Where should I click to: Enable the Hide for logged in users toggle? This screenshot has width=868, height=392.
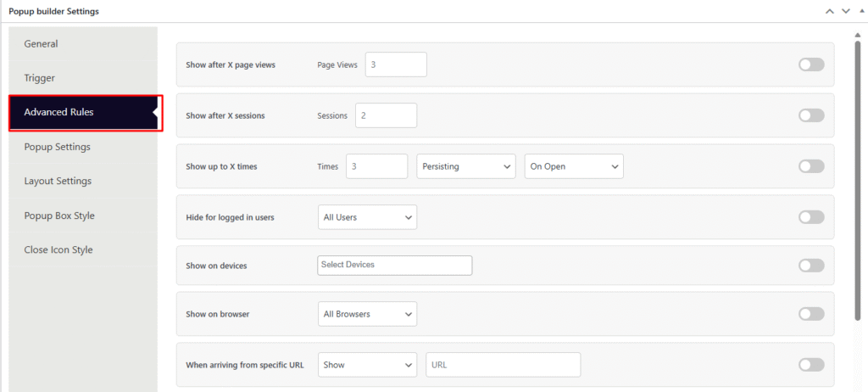[810, 217]
